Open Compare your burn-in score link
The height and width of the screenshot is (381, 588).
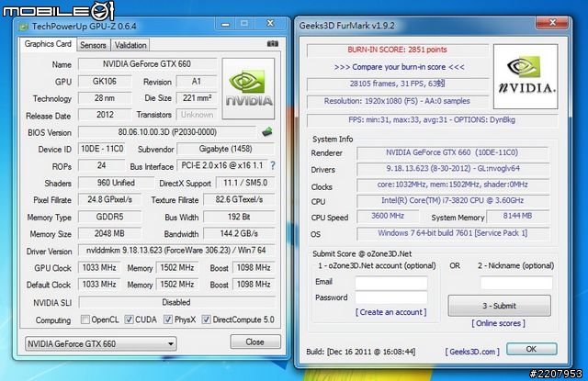[x=399, y=67]
